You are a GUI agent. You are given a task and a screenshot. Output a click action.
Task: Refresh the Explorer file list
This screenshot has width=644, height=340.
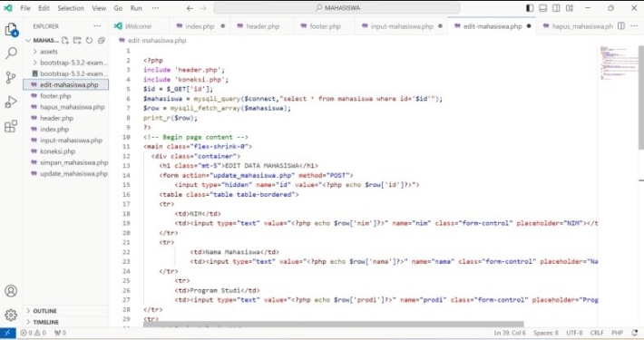point(89,40)
